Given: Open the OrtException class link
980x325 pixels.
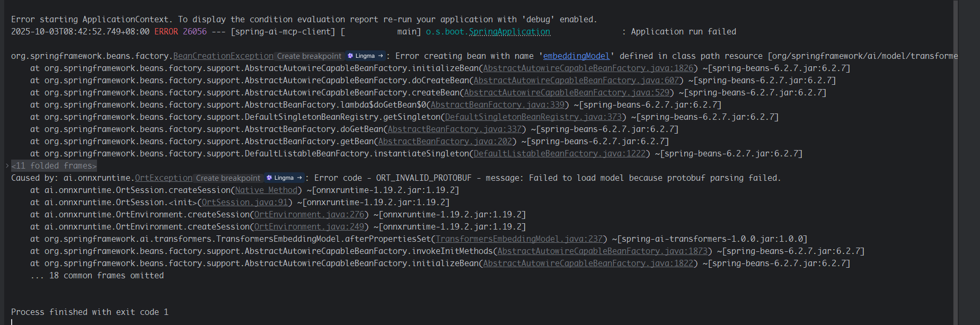Looking at the screenshot, I should [x=163, y=178].
